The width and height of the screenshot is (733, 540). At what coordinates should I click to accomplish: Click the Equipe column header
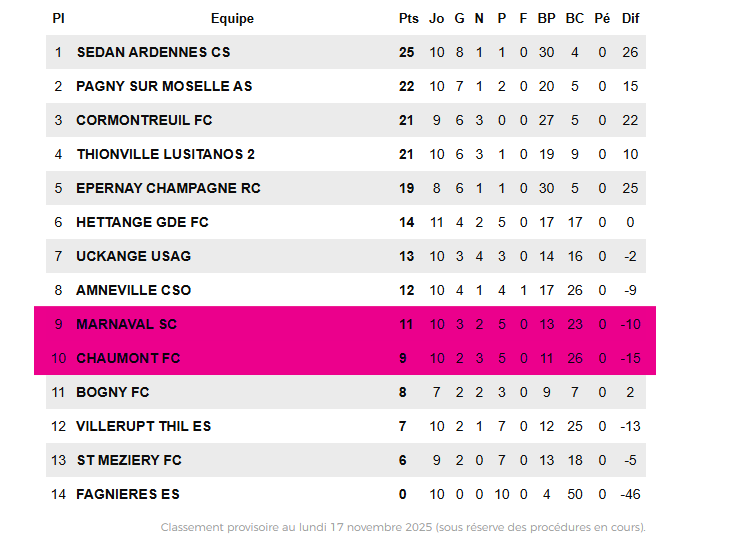(232, 18)
